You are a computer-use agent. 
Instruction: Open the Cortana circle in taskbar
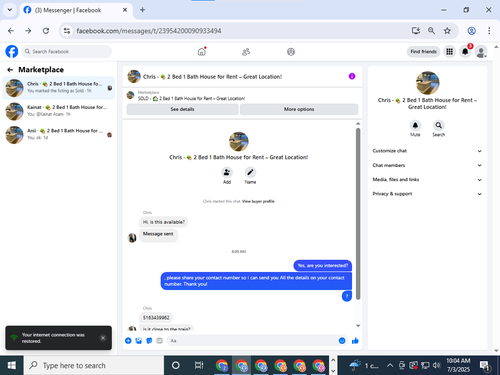click(176, 366)
